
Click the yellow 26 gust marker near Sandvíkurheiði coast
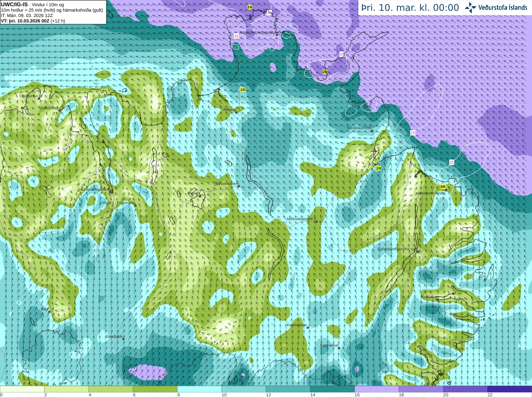click(x=379, y=168)
